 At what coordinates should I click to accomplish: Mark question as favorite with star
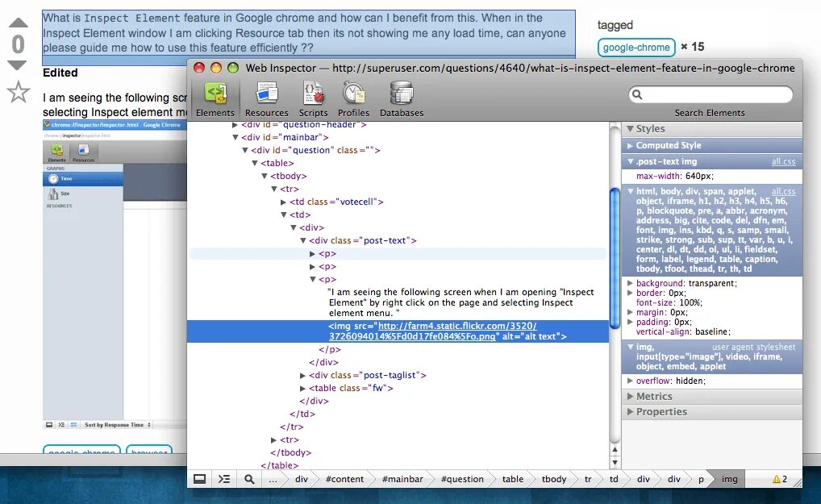(19, 92)
